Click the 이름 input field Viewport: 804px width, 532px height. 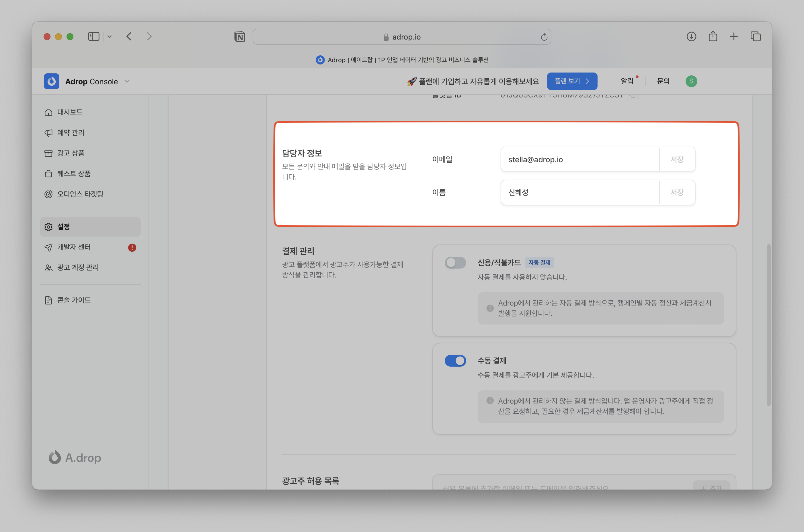580,193
